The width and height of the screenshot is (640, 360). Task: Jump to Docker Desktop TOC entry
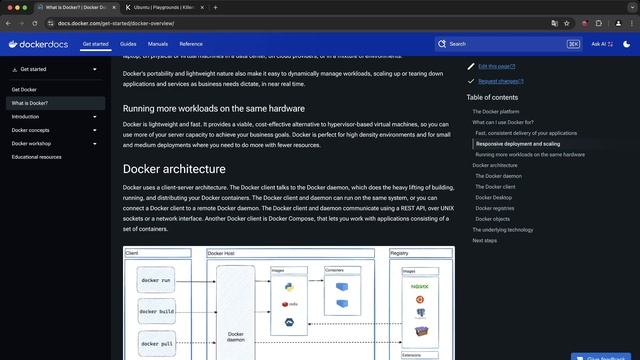[493, 198]
